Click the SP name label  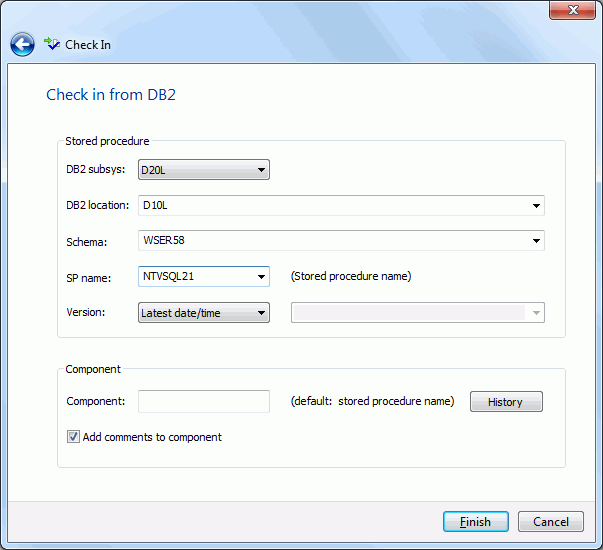coord(88,278)
